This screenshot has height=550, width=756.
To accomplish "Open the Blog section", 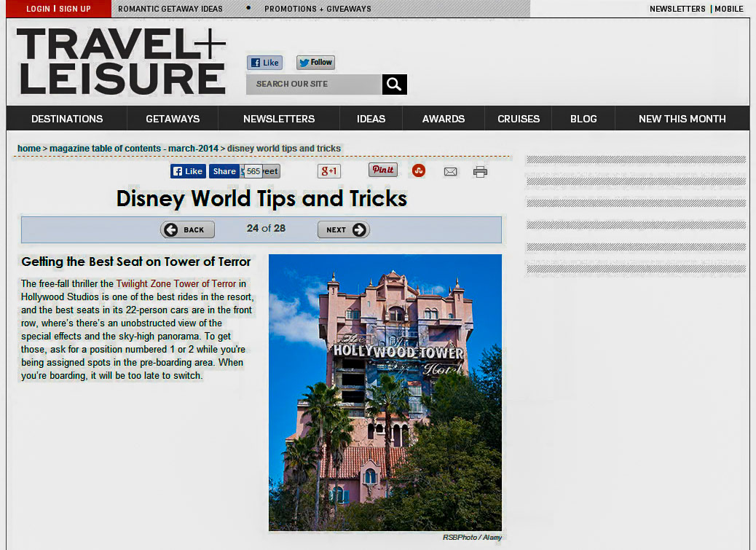I will click(x=583, y=119).
